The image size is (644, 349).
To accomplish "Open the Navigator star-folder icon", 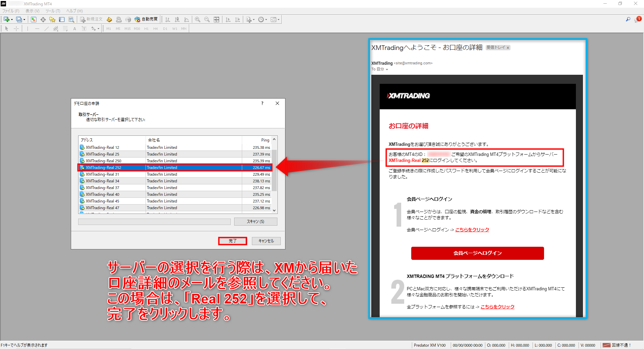I will pos(52,19).
